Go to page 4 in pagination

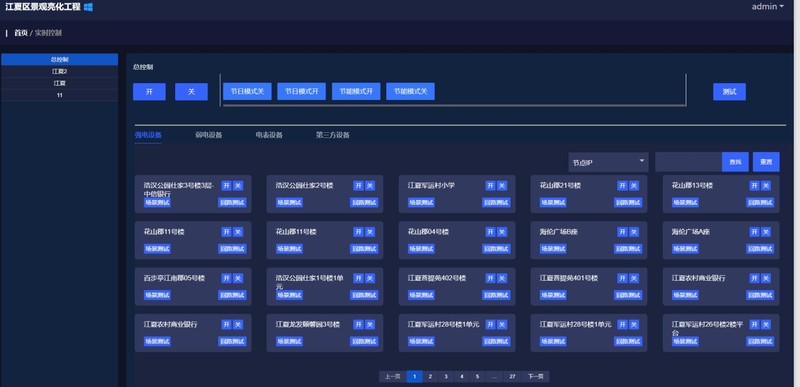pyautogui.click(x=462, y=377)
